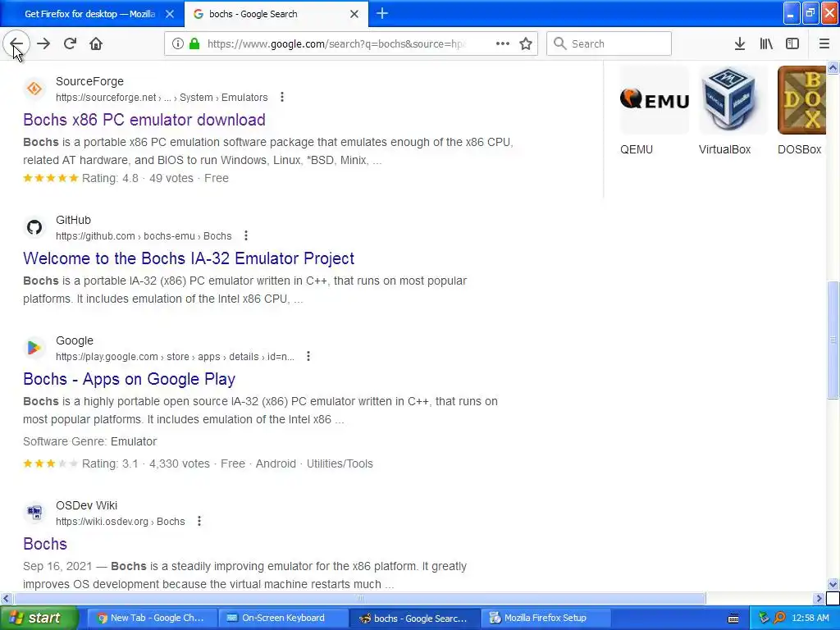Viewport: 840px width, 630px height.
Task: Click the DOSBox text label
Action: (x=799, y=149)
